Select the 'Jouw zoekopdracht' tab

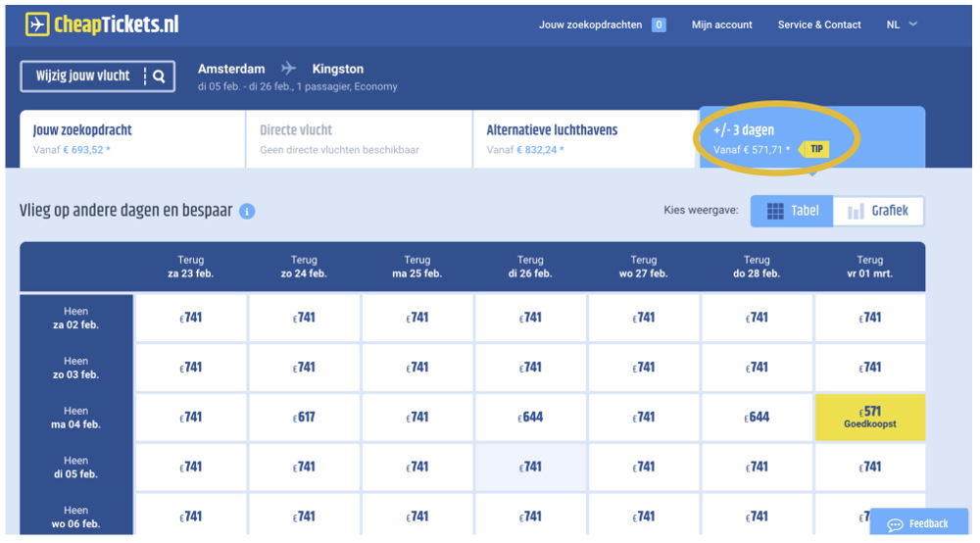pos(132,139)
